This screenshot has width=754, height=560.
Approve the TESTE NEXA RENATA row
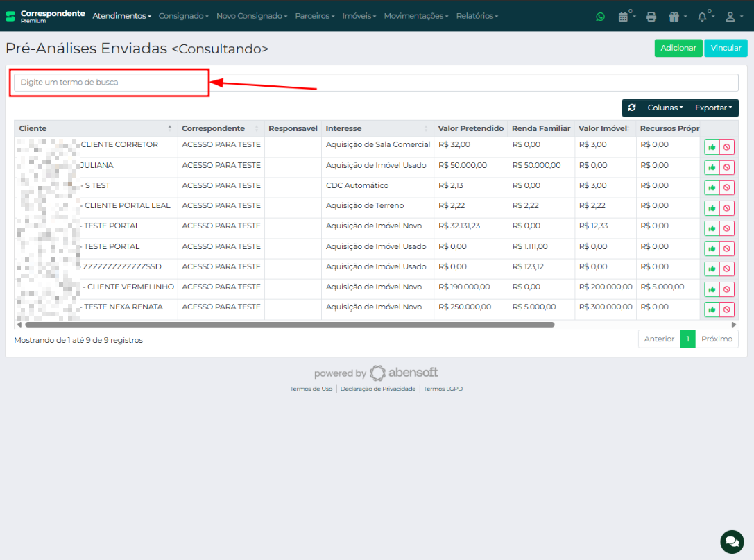point(712,309)
